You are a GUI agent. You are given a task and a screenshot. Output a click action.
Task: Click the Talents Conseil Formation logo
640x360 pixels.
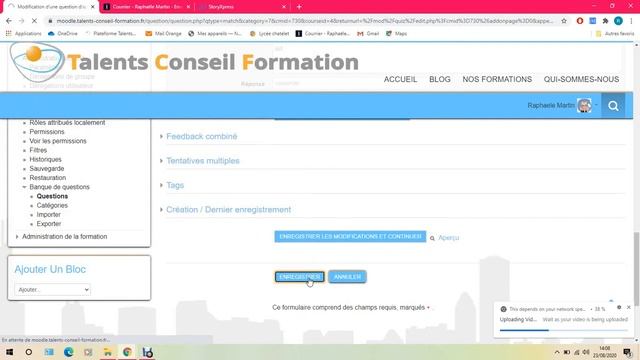184,62
